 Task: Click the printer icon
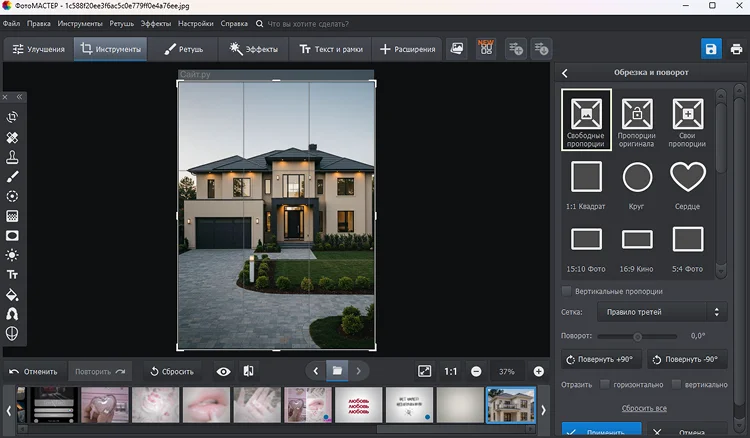pyautogui.click(x=736, y=49)
